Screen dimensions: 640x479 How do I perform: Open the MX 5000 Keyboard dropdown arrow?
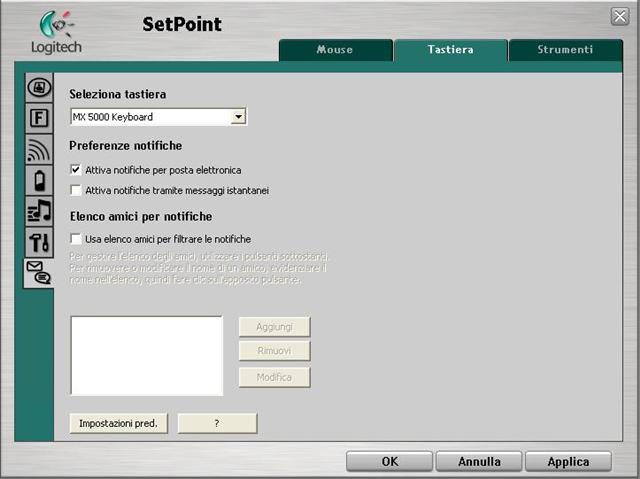click(x=238, y=117)
